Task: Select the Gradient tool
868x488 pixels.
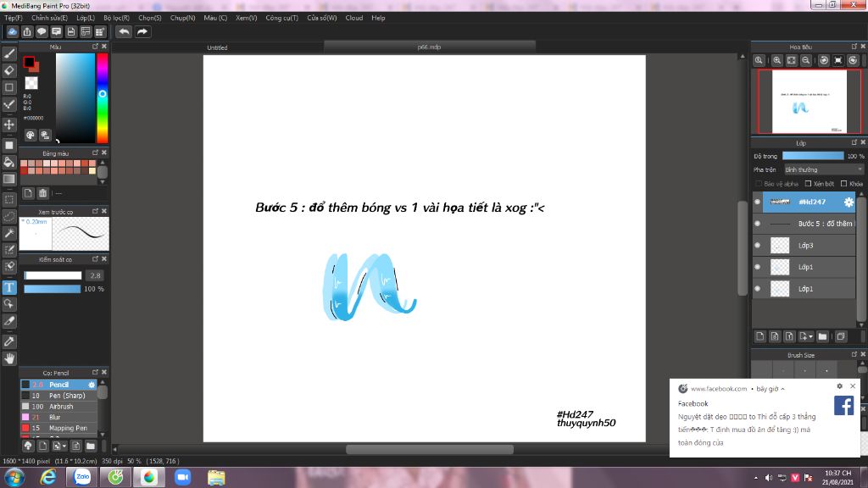Action: pos(9,179)
